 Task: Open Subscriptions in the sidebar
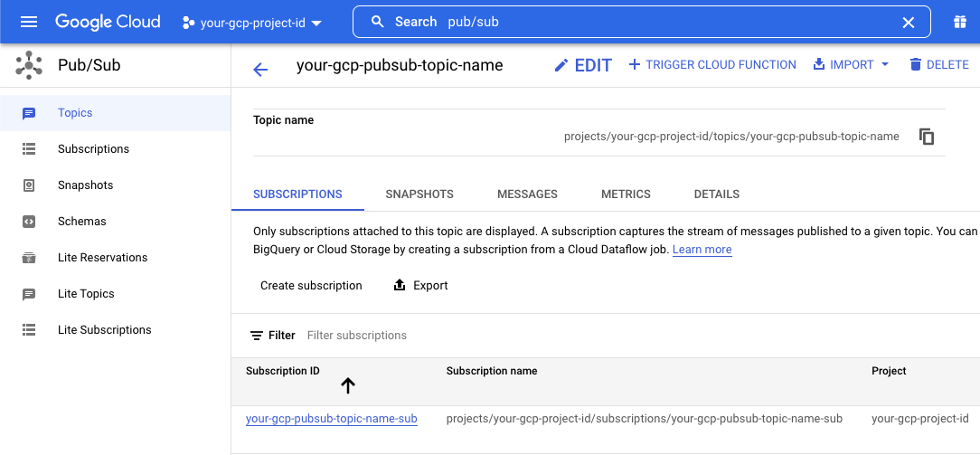click(115, 149)
